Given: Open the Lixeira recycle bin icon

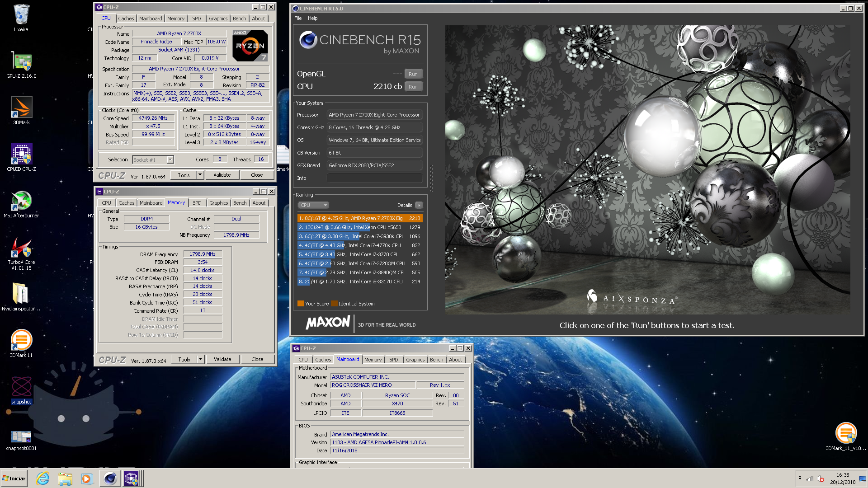Looking at the screenshot, I should [21, 18].
